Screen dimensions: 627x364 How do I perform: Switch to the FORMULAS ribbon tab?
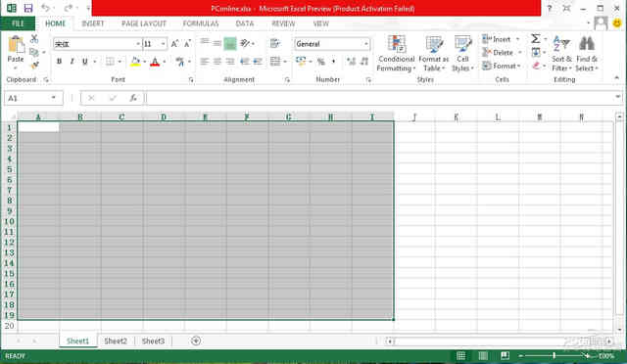[201, 23]
